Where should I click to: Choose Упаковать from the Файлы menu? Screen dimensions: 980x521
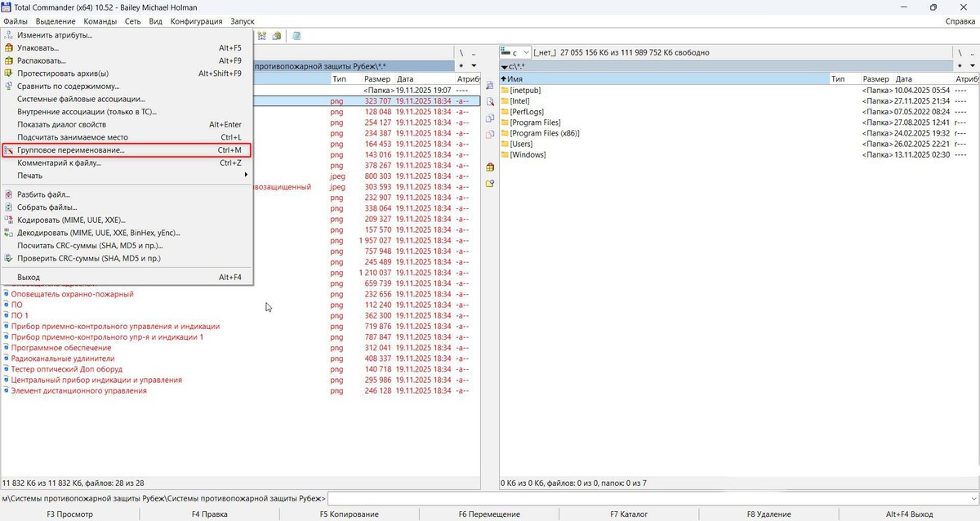click(38, 48)
